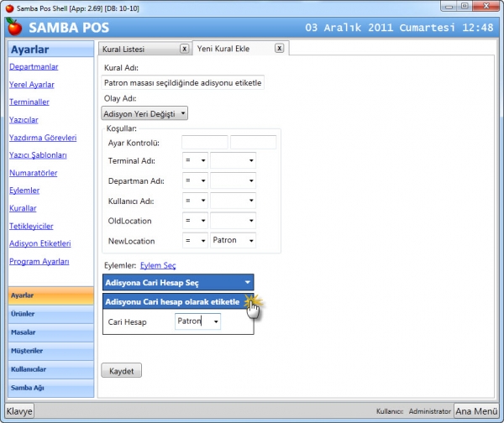Close the Kural Listesi tab
Image resolution: width=504 pixels, height=423 pixels.
[184, 49]
